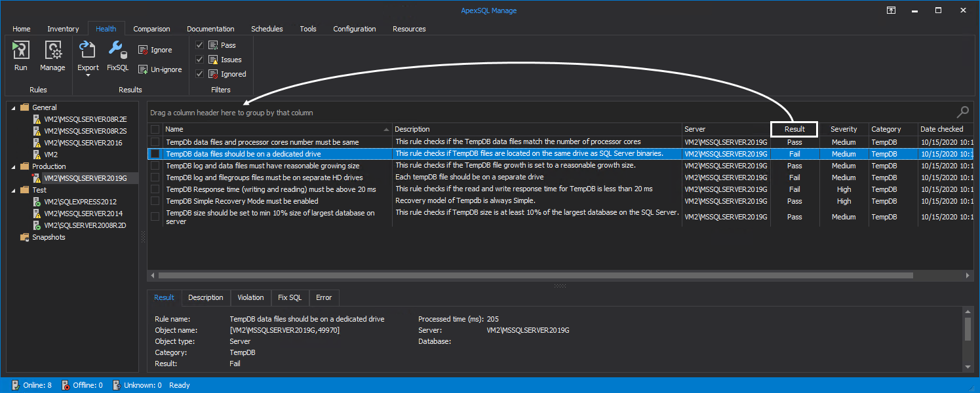Image resolution: width=980 pixels, height=393 pixels.
Task: Show the Violation details tab
Action: click(250, 297)
